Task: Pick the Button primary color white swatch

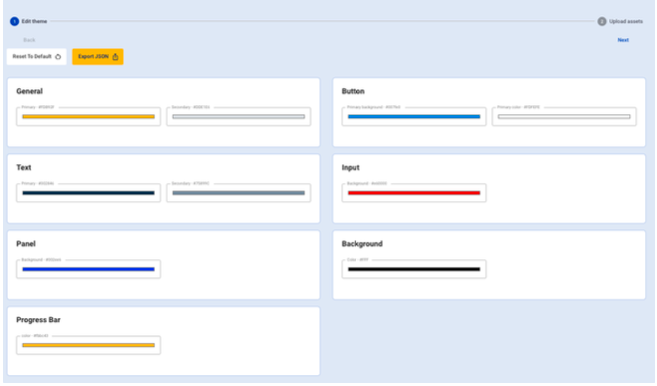Action: [564, 117]
